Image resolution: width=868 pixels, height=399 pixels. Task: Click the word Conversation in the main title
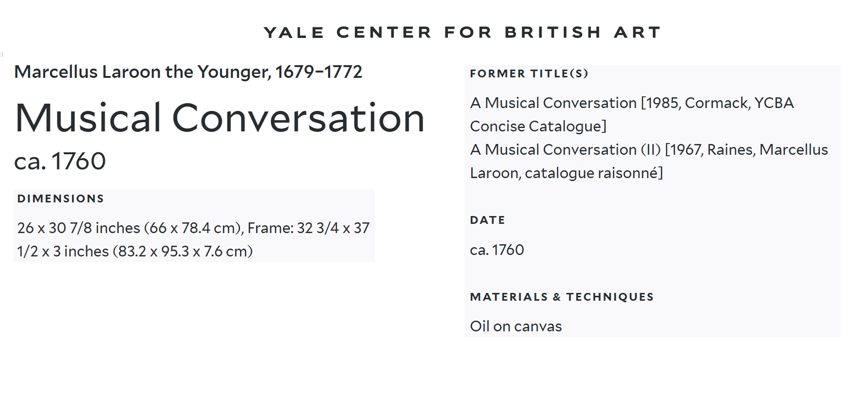(298, 118)
